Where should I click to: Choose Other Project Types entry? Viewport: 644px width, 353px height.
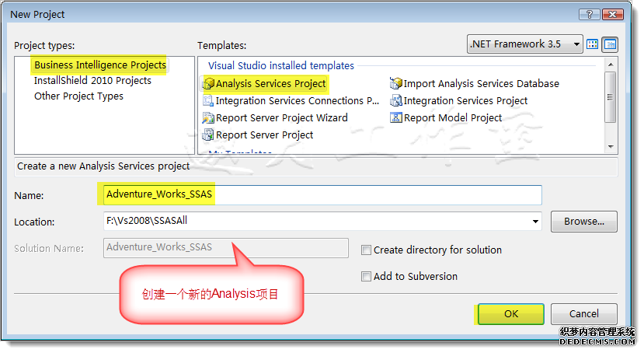pos(78,96)
